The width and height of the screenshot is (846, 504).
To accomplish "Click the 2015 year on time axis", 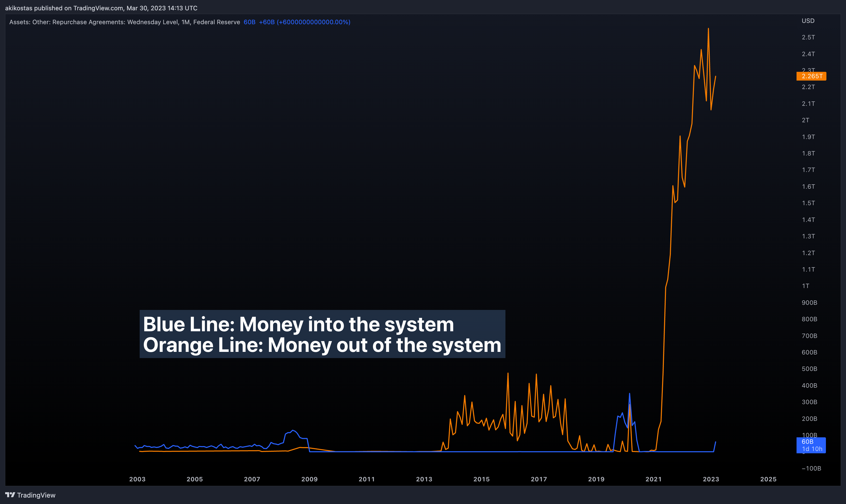I will pyautogui.click(x=482, y=479).
